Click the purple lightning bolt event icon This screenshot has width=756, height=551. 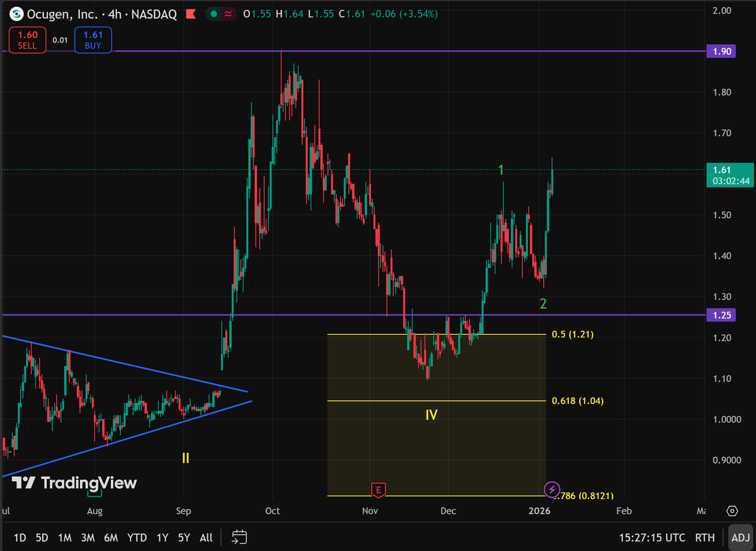[x=552, y=489]
